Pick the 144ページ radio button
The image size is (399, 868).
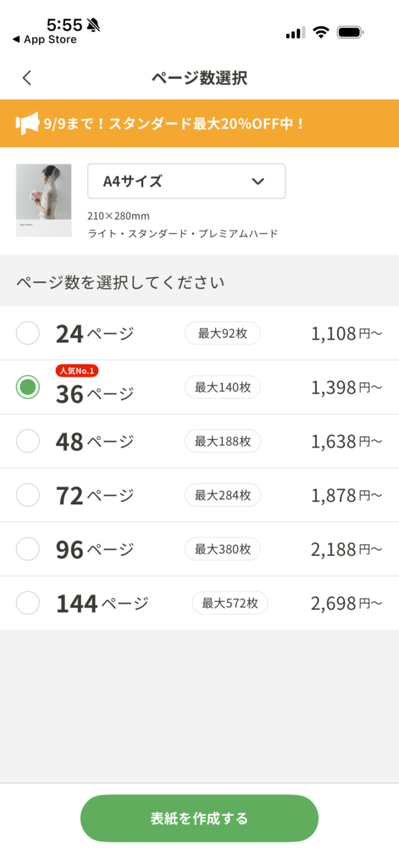(28, 603)
